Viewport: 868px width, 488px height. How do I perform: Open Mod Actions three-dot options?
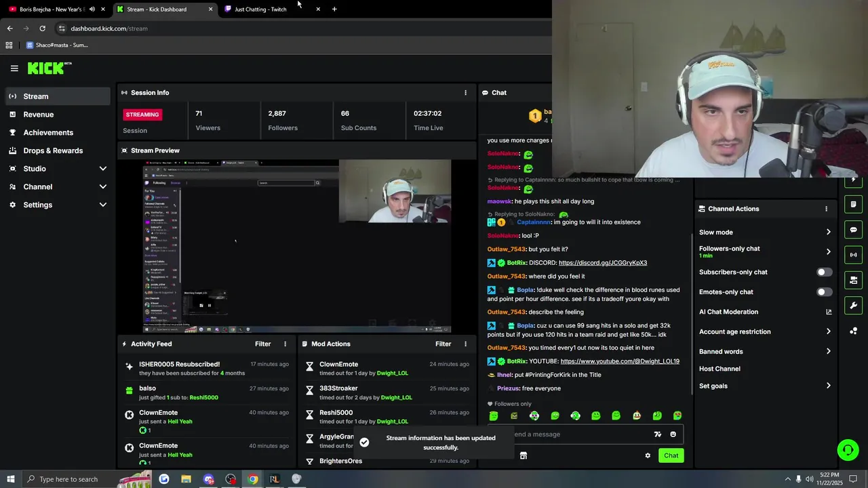pyautogui.click(x=465, y=344)
